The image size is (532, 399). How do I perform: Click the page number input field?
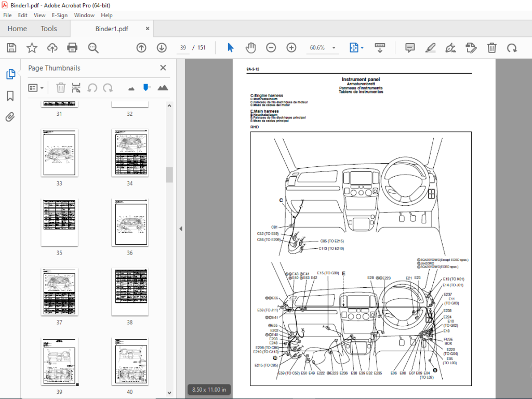[183, 48]
